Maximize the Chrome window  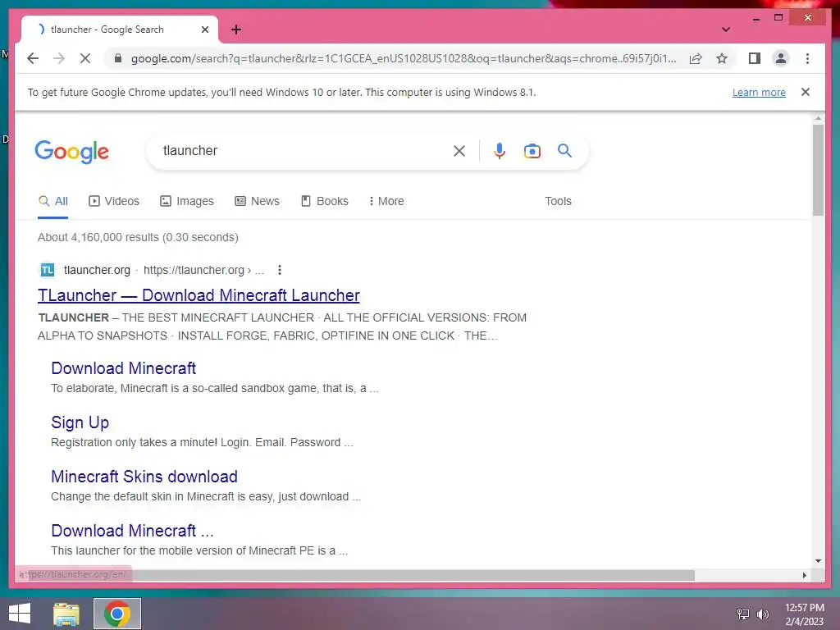pos(778,18)
